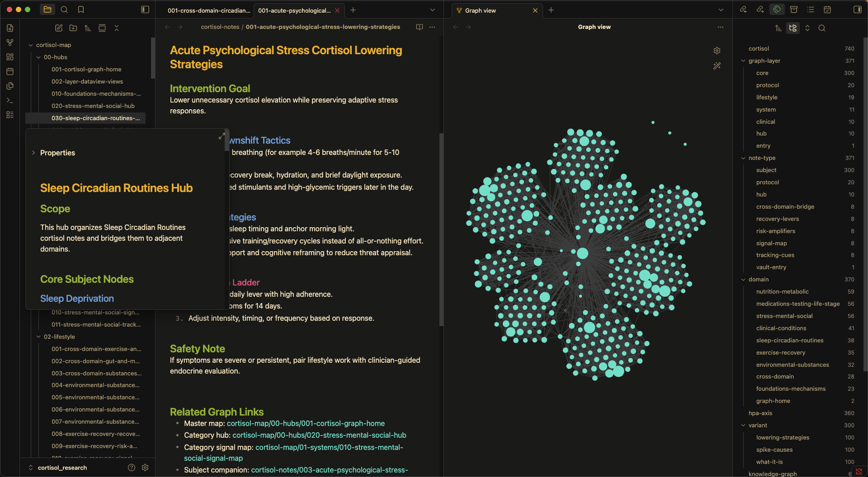Add new tab in graph pane
The width and height of the screenshot is (868, 477).
tap(551, 10)
